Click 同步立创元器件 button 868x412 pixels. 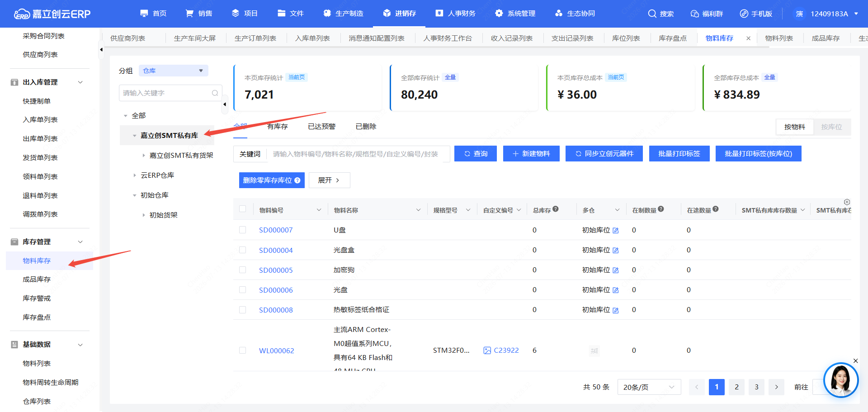[x=604, y=154]
